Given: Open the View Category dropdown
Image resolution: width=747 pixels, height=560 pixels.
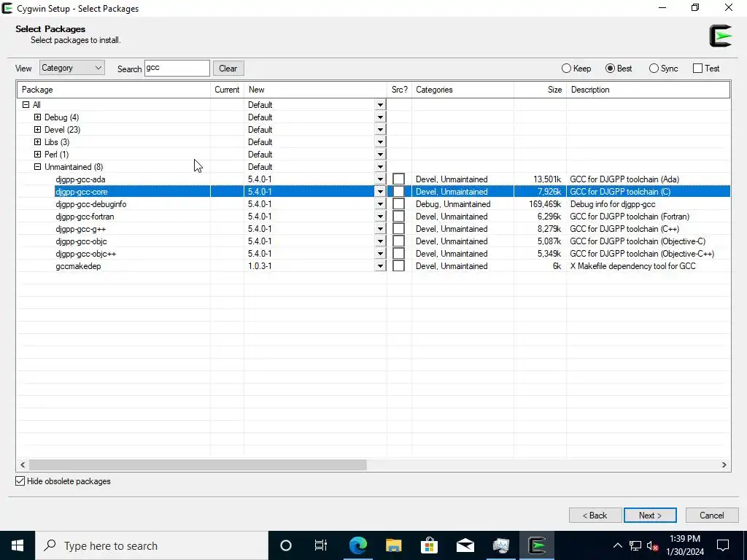Looking at the screenshot, I should tap(72, 68).
